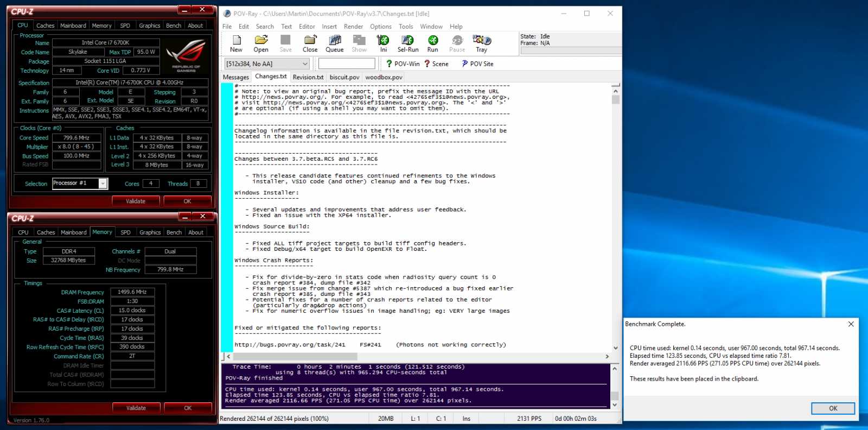The width and height of the screenshot is (868, 430).
Task: Click the Sel-Run toolbar icon
Action: (408, 44)
